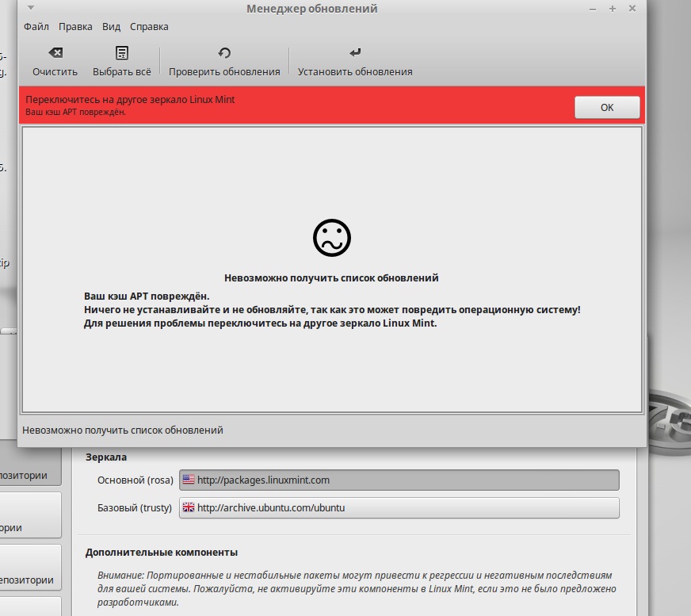Screen dimensions: 691x616
Task: Click the US flag in the Основной mirror
Action: pyautogui.click(x=189, y=480)
